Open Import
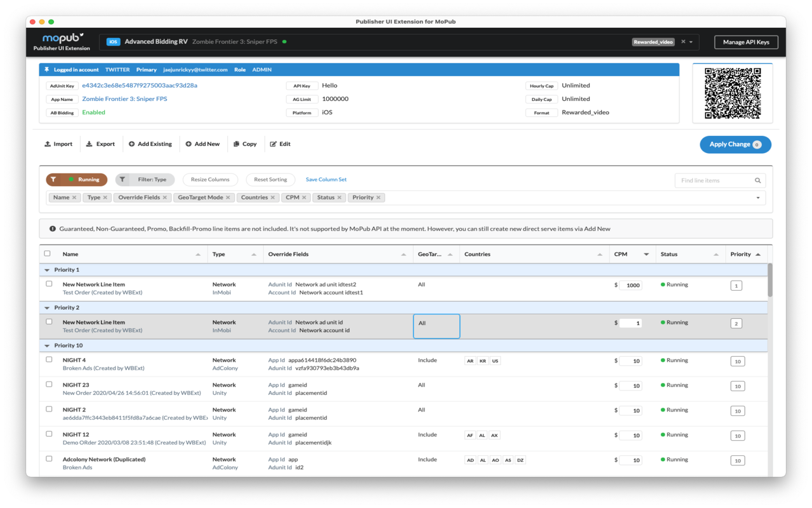This screenshot has height=508, width=812. click(58, 144)
